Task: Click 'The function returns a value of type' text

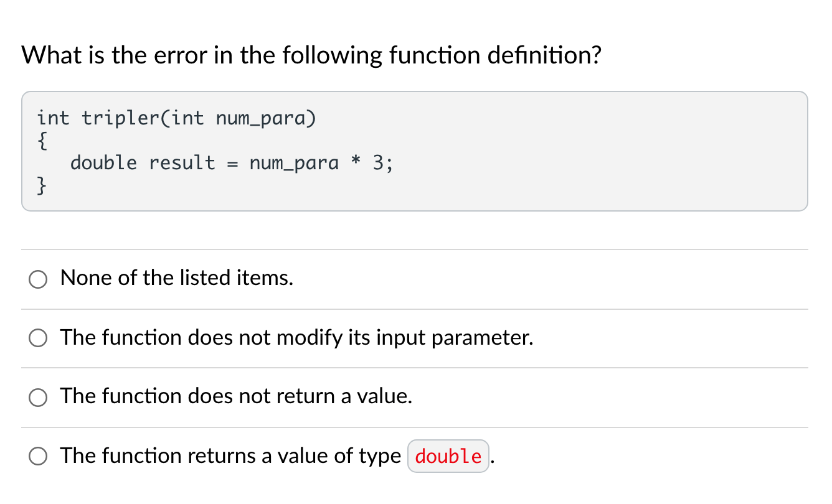Action: (x=230, y=456)
